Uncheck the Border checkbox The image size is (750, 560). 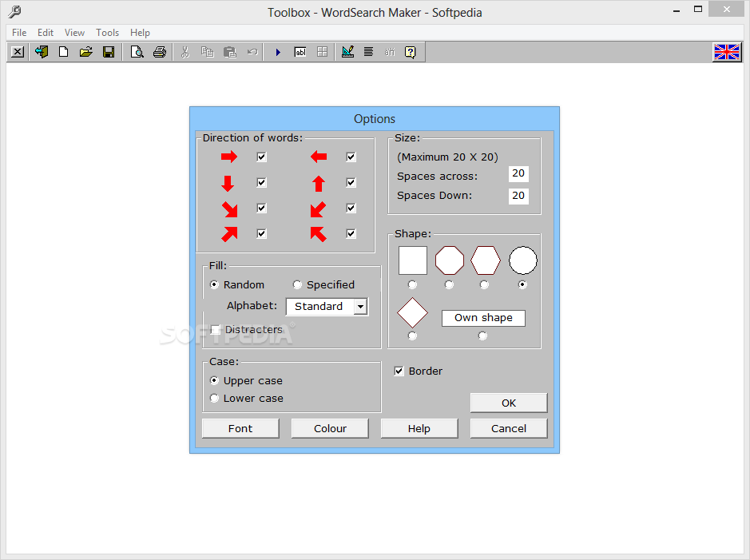tap(399, 371)
